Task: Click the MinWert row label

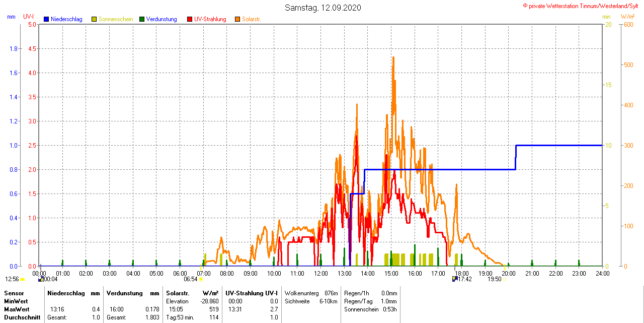Action: (16, 301)
